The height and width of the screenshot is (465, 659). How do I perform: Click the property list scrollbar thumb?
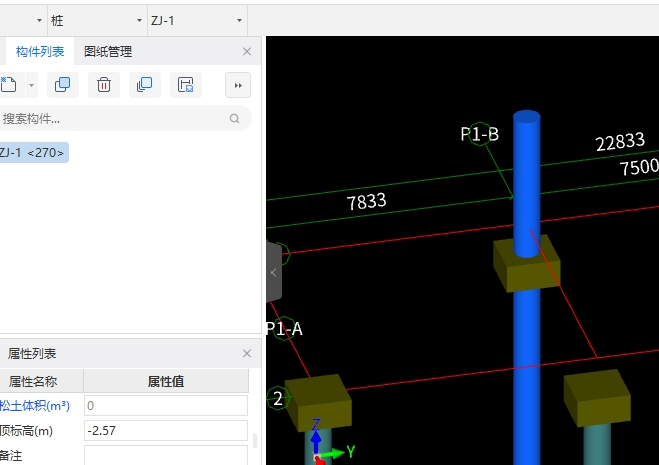click(255, 440)
